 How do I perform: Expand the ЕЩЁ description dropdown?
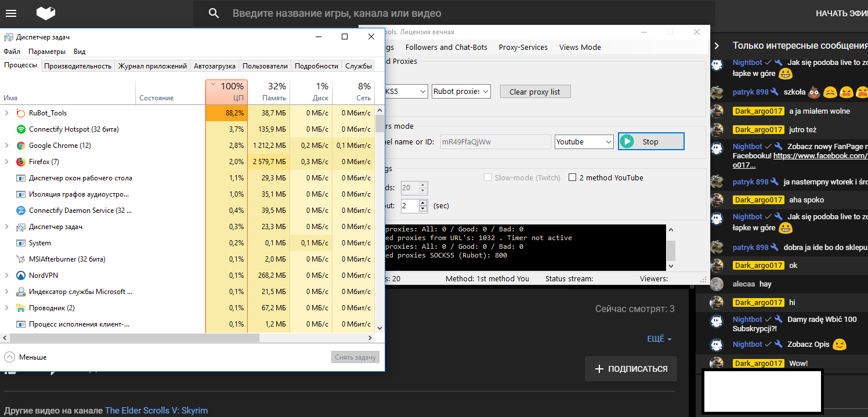point(659,339)
